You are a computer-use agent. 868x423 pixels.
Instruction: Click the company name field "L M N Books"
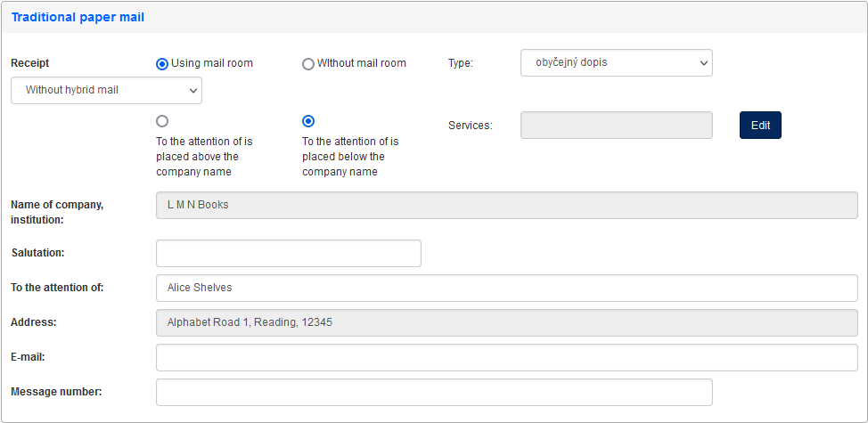click(x=506, y=205)
